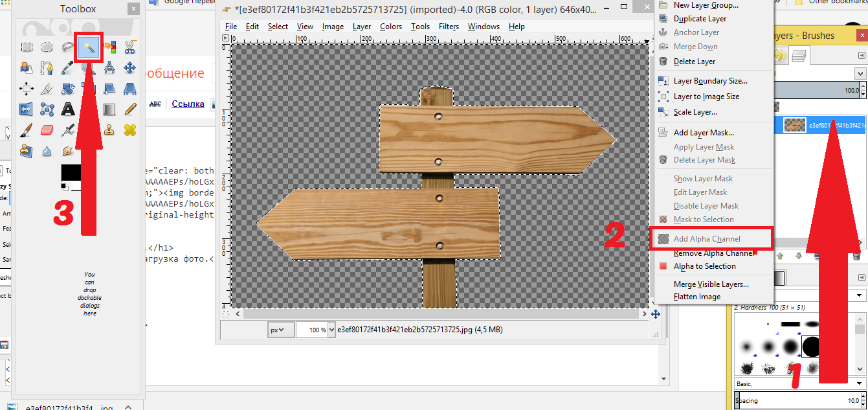Select the Clone stamp tool
868x410 pixels.
click(x=109, y=130)
